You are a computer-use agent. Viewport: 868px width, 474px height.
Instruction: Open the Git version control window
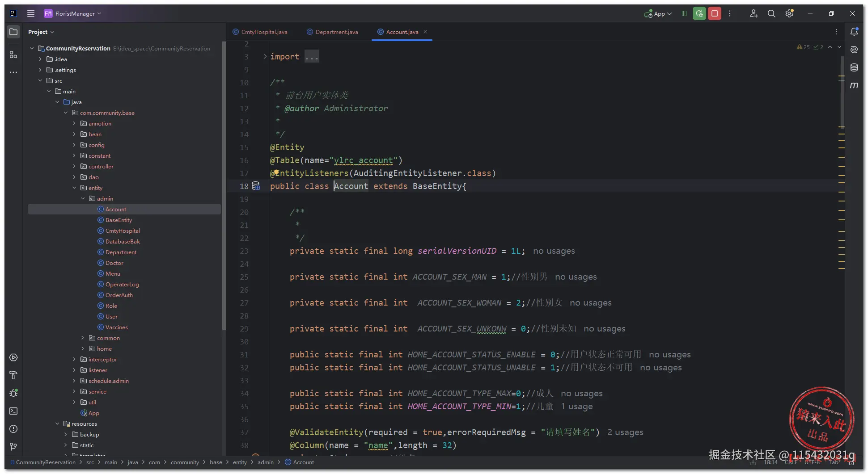tap(13, 447)
